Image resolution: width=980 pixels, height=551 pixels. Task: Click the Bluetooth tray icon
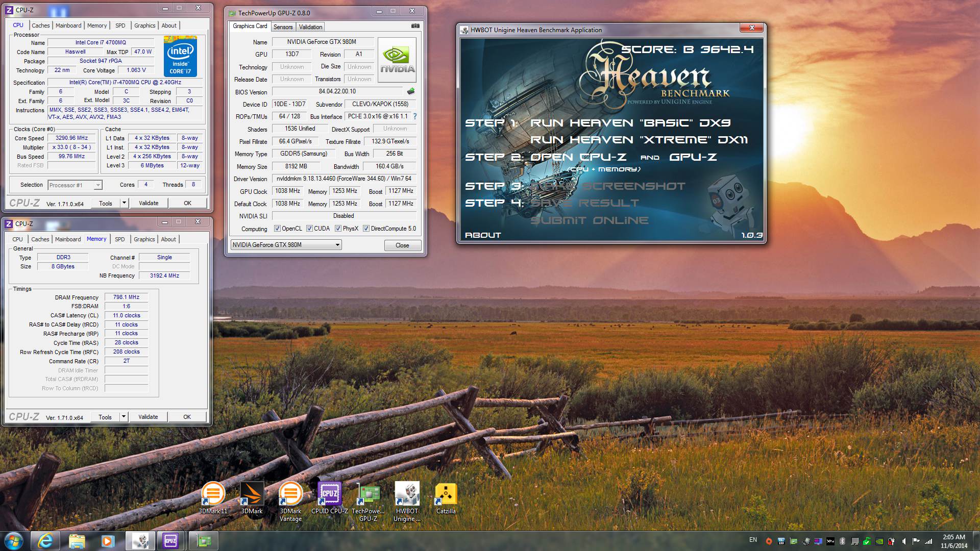click(842, 541)
